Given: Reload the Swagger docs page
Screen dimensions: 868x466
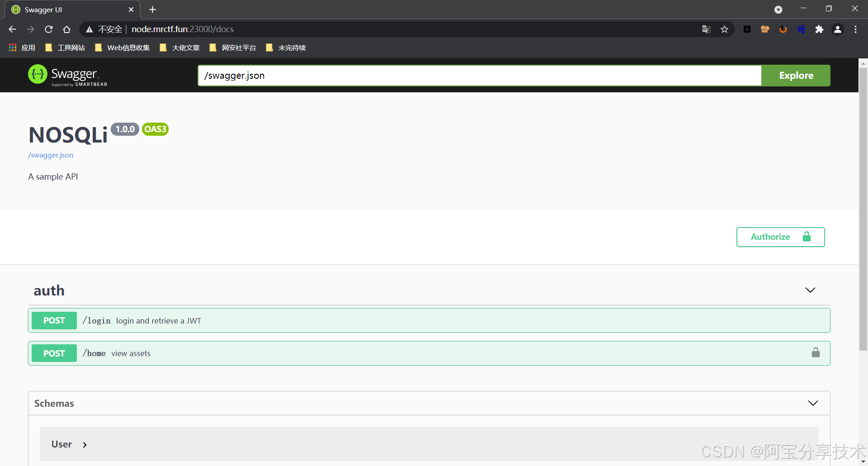Looking at the screenshot, I should (x=48, y=29).
